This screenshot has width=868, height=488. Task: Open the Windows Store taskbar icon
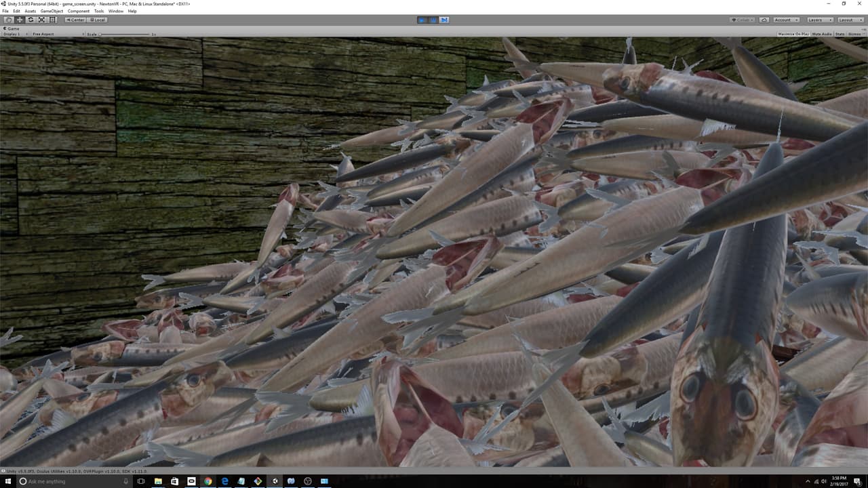pyautogui.click(x=175, y=481)
